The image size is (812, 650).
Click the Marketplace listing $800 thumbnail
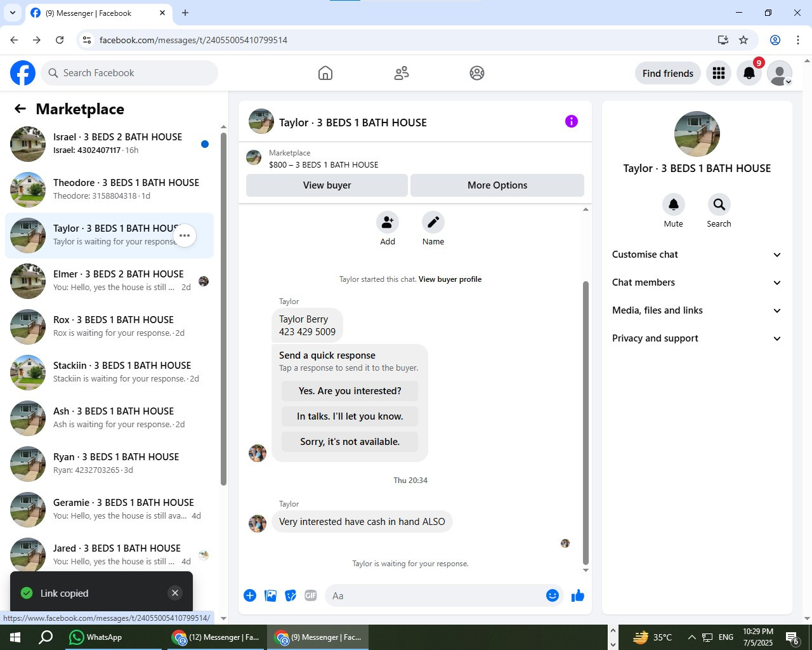pyautogui.click(x=254, y=158)
